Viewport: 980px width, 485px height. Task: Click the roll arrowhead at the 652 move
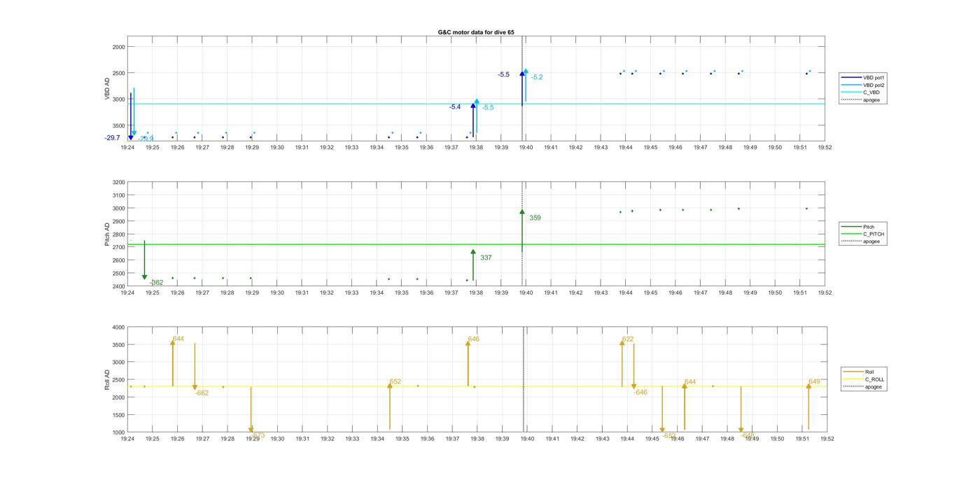click(390, 386)
